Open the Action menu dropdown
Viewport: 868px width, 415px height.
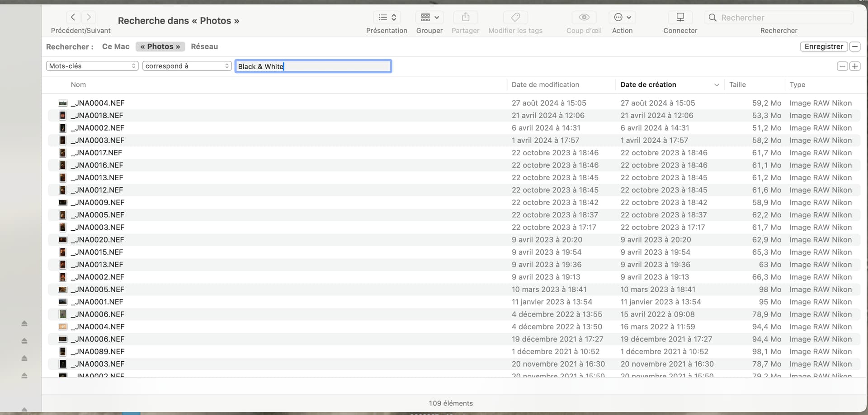(x=623, y=17)
